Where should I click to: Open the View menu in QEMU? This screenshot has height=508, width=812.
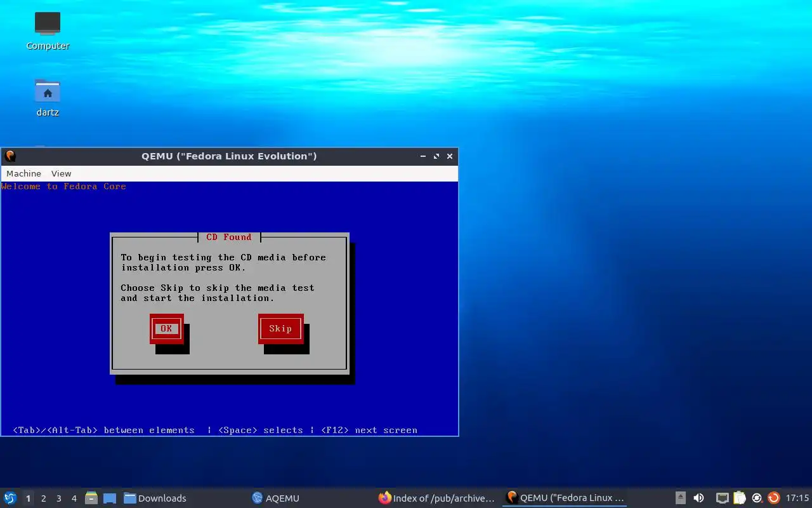click(x=61, y=173)
